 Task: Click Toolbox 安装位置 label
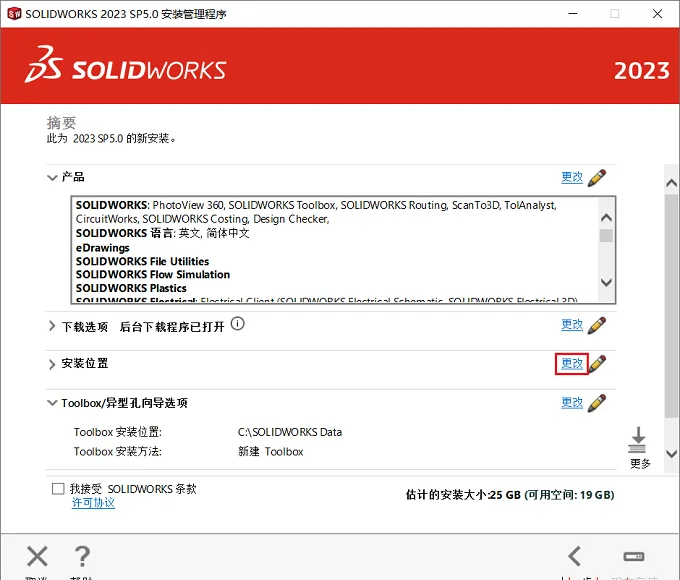pyautogui.click(x=118, y=432)
